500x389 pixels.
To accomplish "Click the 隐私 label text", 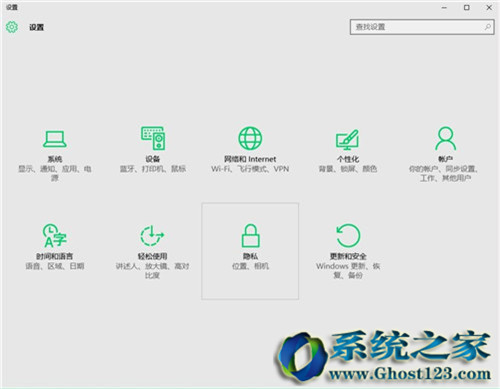I will click(250, 256).
